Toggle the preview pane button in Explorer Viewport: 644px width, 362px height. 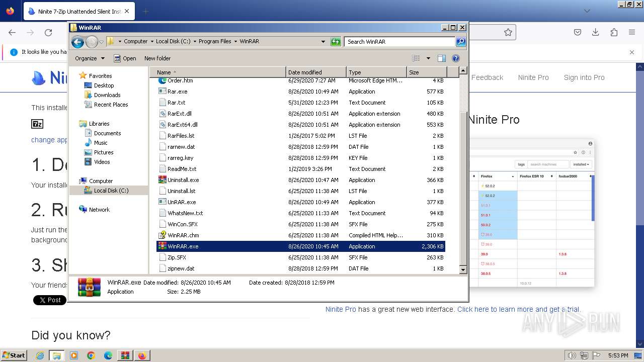click(x=441, y=58)
